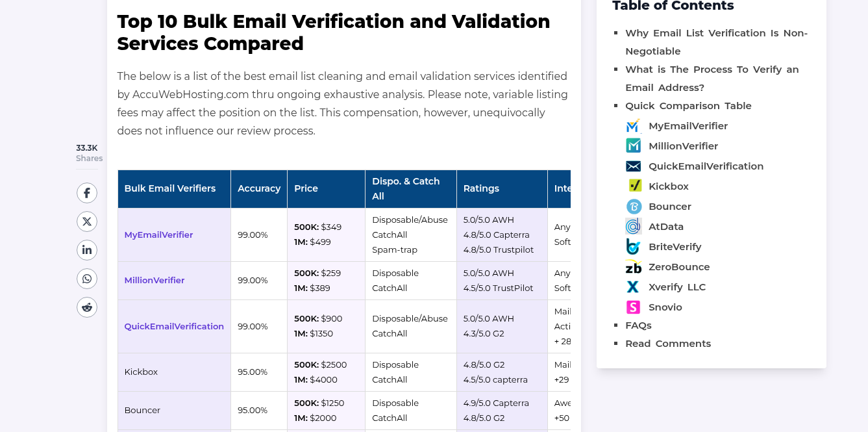Click the ZeroBounce zb logo icon
Screen dimensions: 868x432
633,267
